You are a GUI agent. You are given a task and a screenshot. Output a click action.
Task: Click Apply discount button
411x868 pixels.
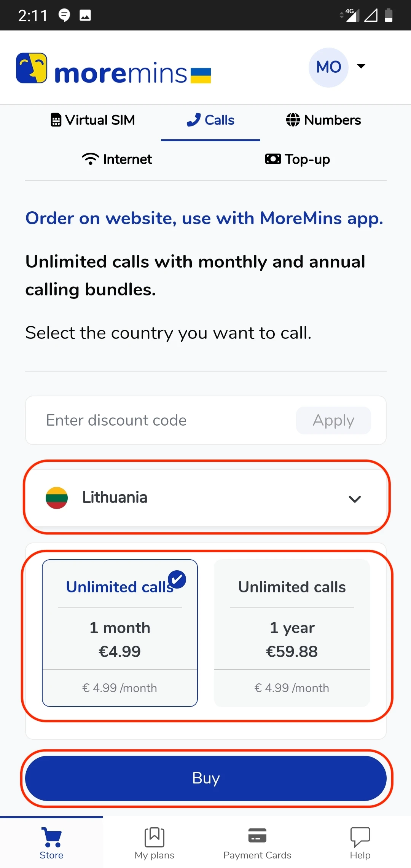pyautogui.click(x=333, y=420)
